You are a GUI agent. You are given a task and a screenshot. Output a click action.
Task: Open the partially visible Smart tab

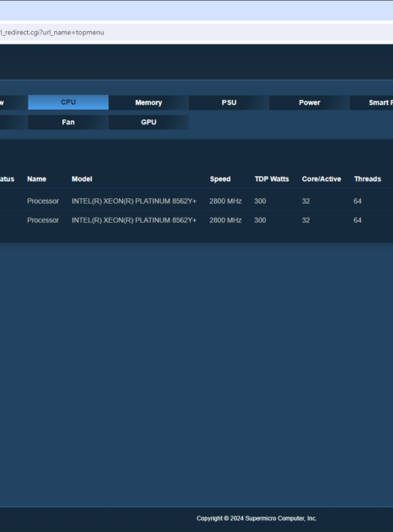[x=372, y=102]
